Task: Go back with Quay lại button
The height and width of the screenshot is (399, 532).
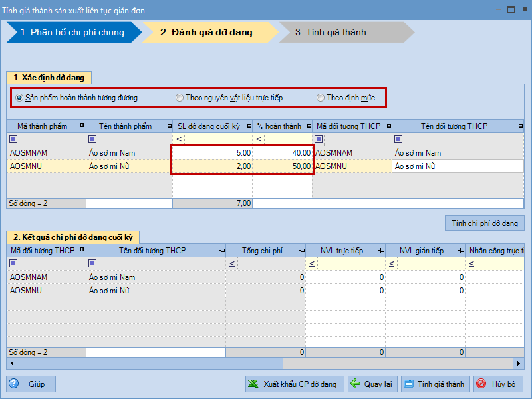Action: 372,384
